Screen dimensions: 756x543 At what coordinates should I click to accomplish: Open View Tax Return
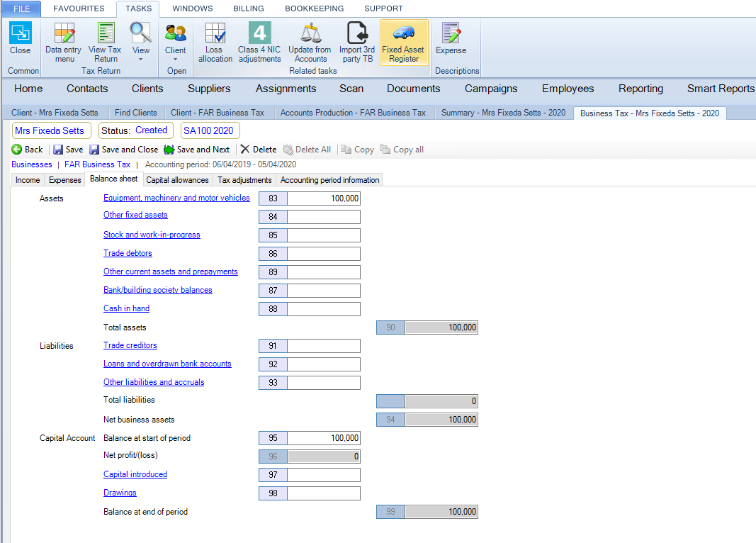105,43
